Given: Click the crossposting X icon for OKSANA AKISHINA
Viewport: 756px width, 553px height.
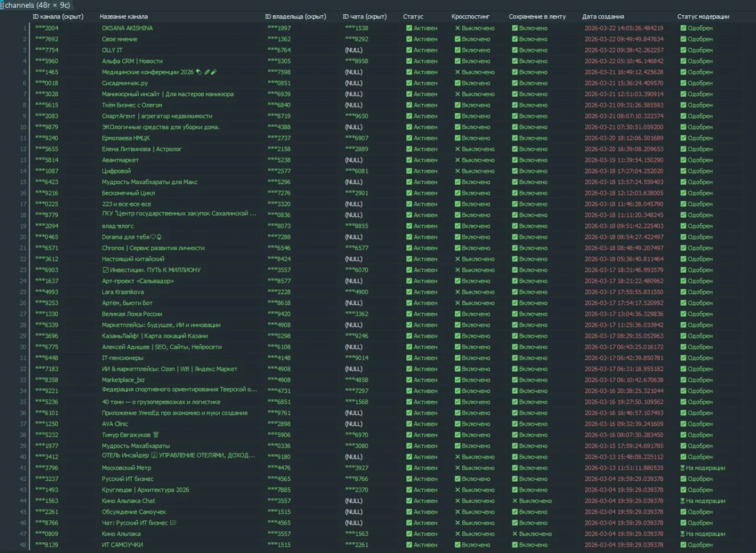Looking at the screenshot, I should pyautogui.click(x=458, y=28).
